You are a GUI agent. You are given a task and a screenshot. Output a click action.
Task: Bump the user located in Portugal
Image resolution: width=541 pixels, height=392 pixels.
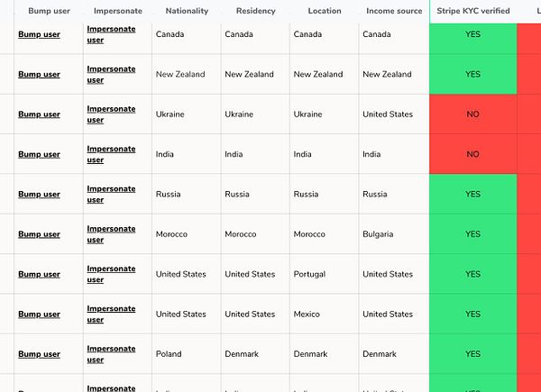pos(39,274)
